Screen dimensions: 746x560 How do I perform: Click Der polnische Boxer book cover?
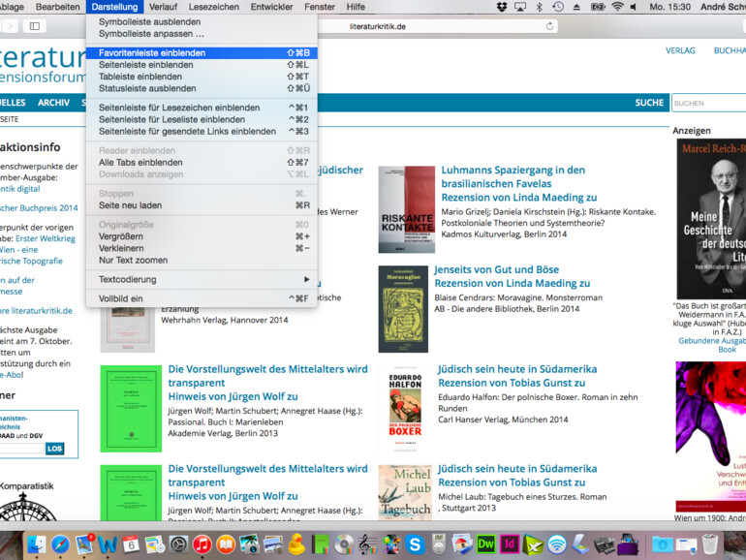click(405, 409)
